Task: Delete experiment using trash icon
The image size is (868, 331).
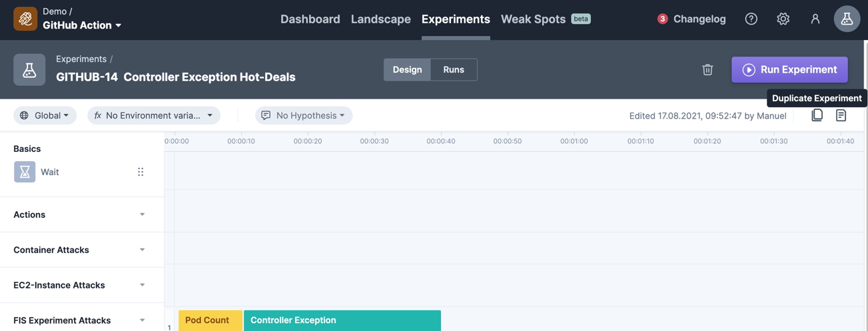Action: pos(707,69)
